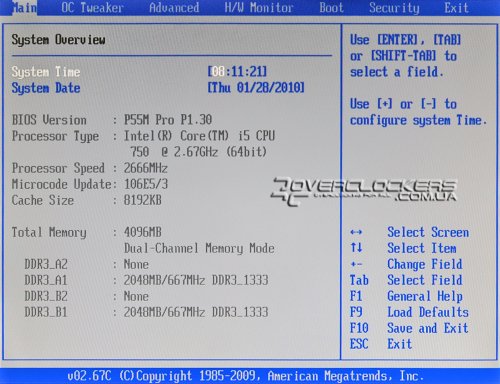
Task: Switch to the OC Tweaker tab
Action: [92, 8]
